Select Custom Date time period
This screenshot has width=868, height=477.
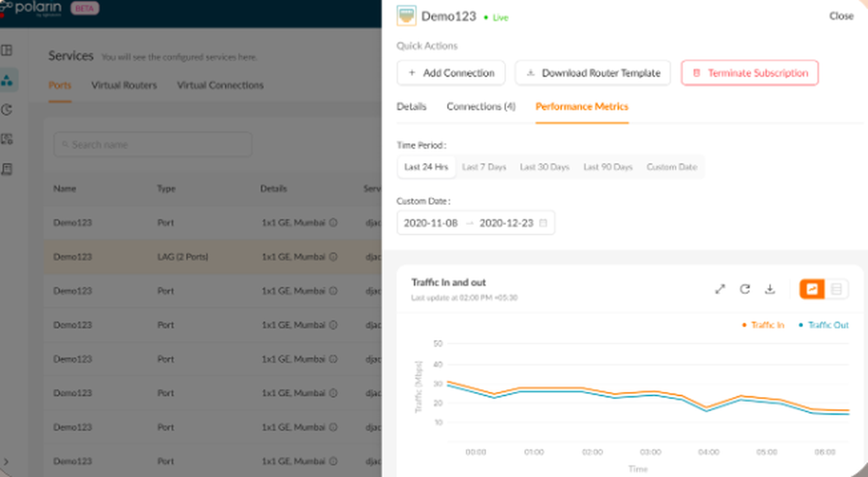coord(672,167)
